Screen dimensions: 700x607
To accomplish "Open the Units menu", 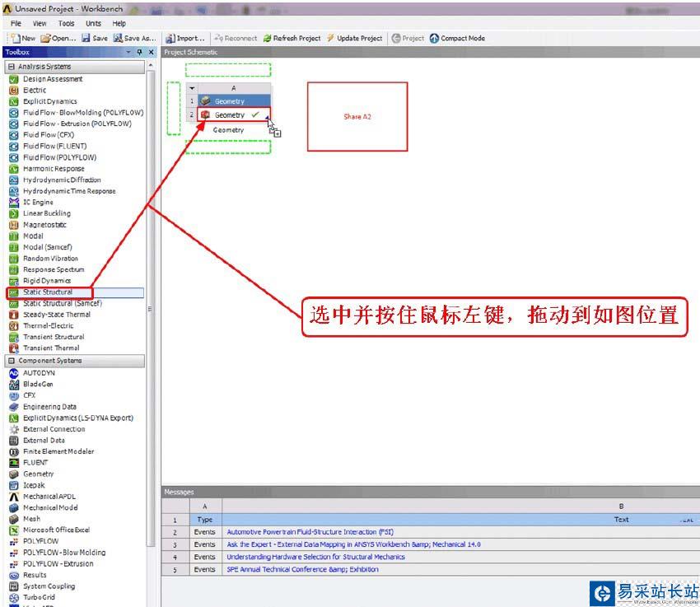I will coord(94,24).
